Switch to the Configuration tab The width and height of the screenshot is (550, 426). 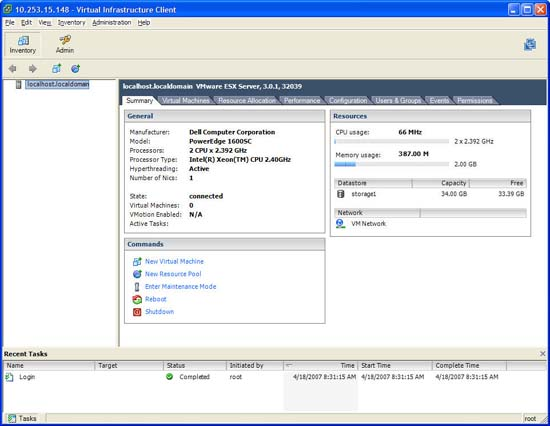pyautogui.click(x=348, y=100)
